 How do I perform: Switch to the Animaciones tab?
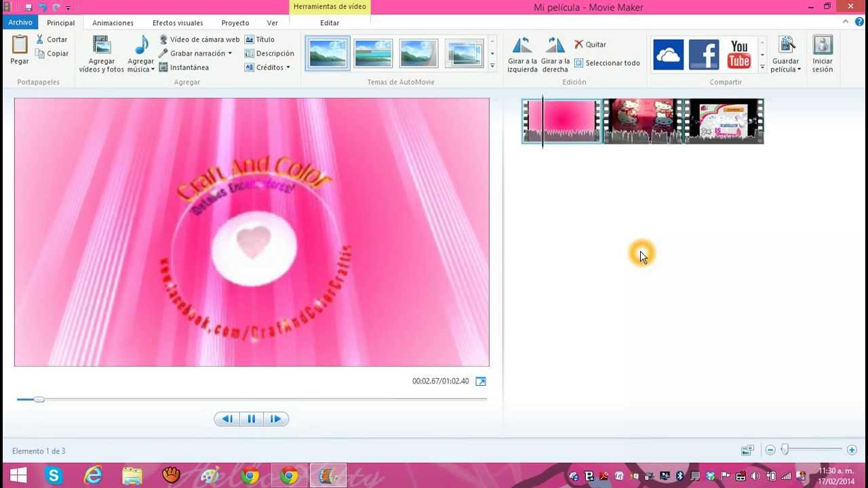113,22
